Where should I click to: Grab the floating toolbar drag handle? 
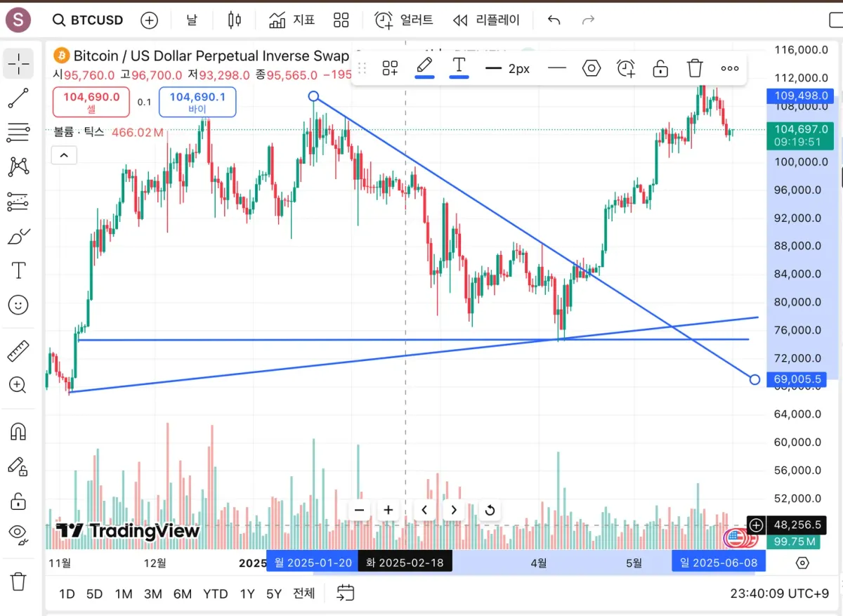[362, 68]
